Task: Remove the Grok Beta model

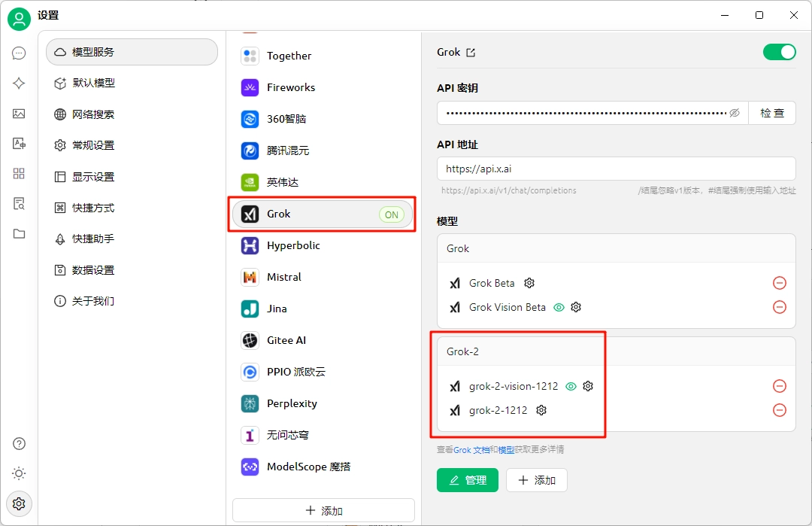Action: [x=780, y=283]
